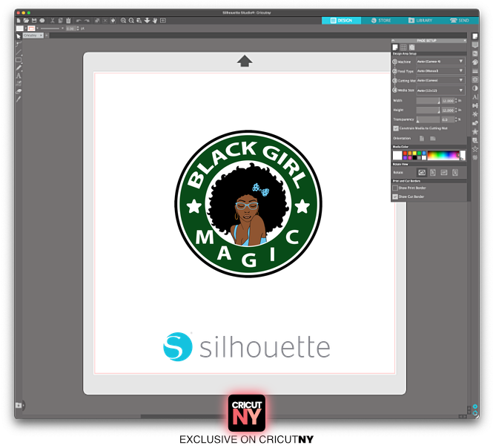Open the Feed Type dropdown
The image size is (493, 448).
tap(440, 70)
